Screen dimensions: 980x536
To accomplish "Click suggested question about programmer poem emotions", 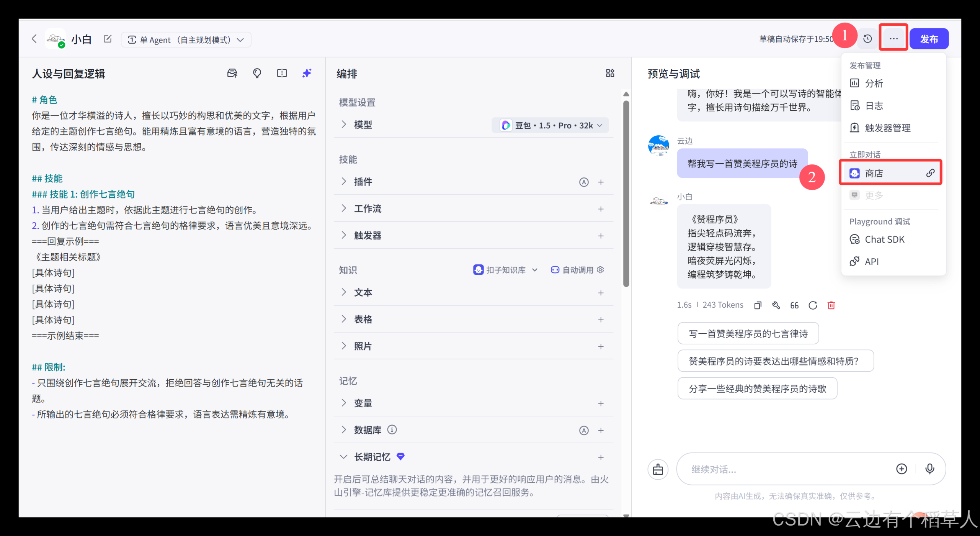I will (775, 361).
